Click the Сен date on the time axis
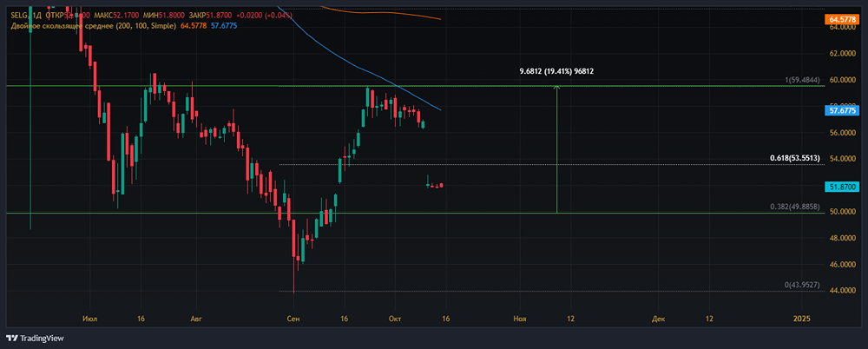This screenshot has height=349, width=868. pyautogui.click(x=293, y=319)
